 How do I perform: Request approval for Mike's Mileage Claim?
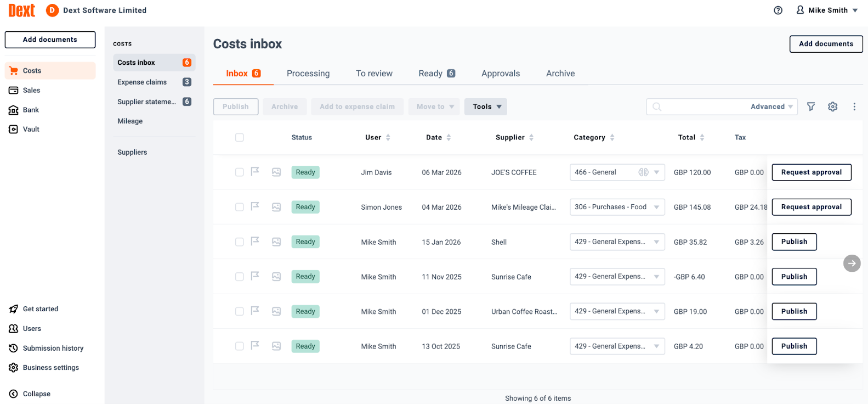pos(812,207)
